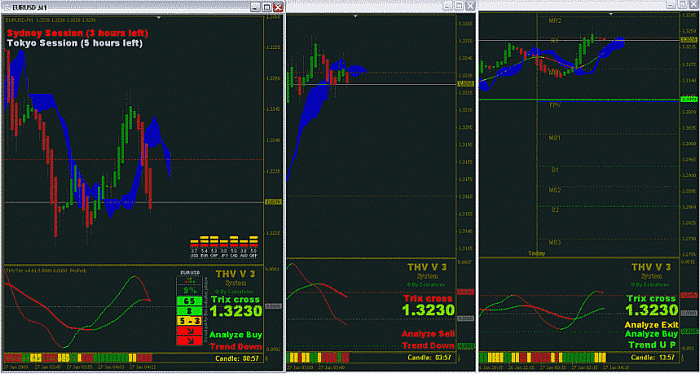The image size is (700, 374).
Task: Click the Candle: 13:57 timer
Action: 653,357
